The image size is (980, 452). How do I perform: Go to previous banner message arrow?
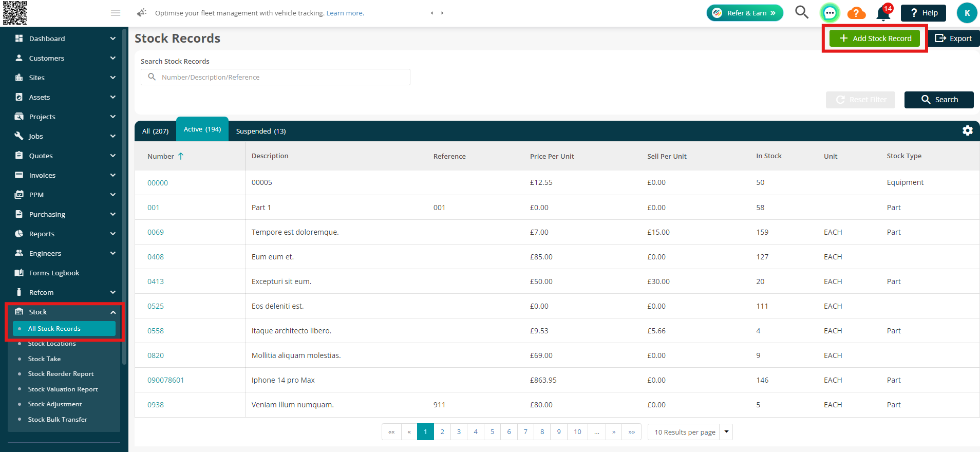(x=432, y=13)
